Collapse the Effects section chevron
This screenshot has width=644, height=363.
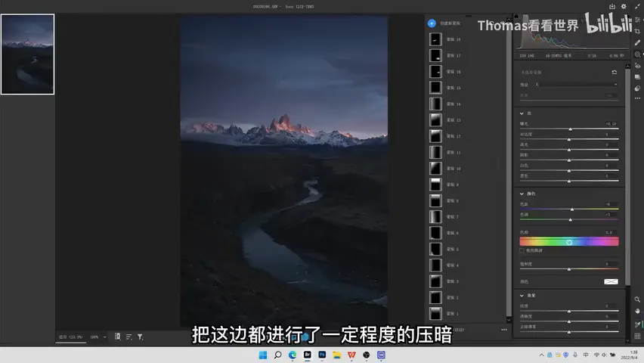(x=522, y=296)
